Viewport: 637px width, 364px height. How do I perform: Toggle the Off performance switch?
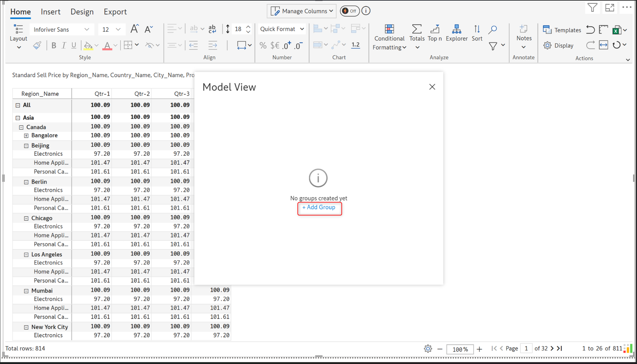point(350,11)
